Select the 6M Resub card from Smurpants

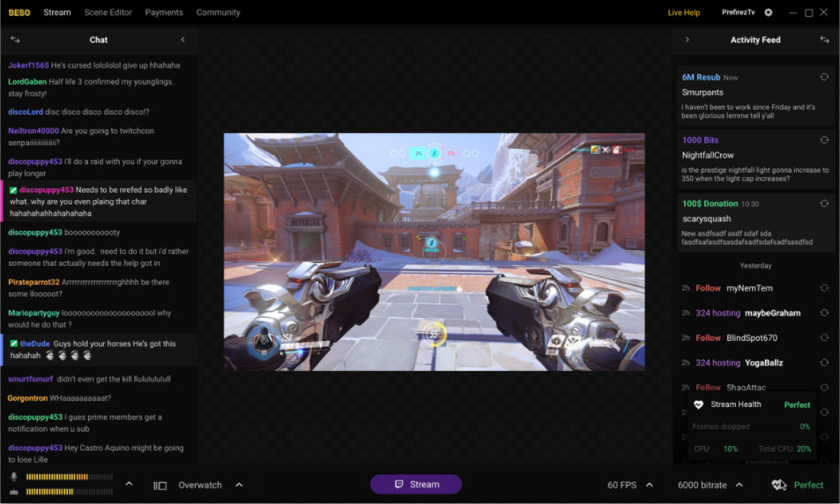pos(755,96)
